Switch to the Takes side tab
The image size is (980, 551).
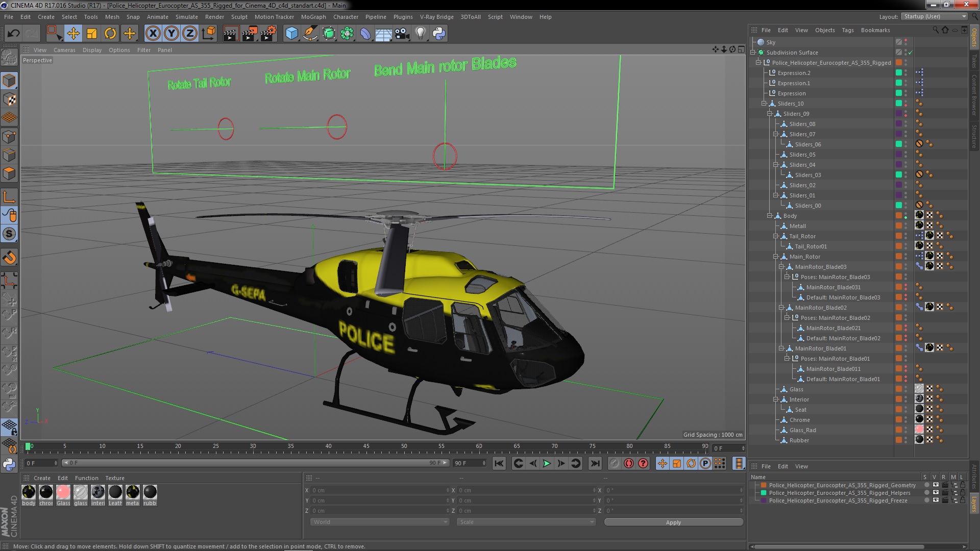coord(974,61)
